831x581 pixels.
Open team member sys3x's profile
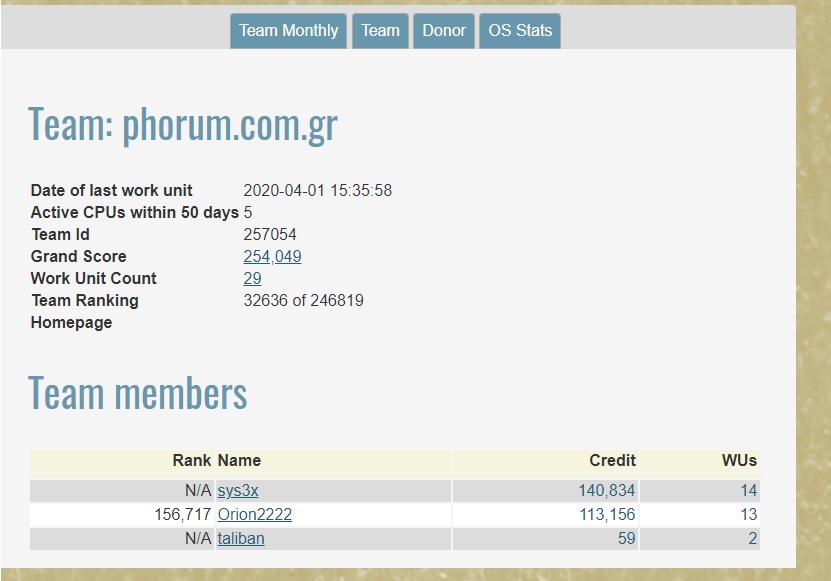tap(238, 490)
